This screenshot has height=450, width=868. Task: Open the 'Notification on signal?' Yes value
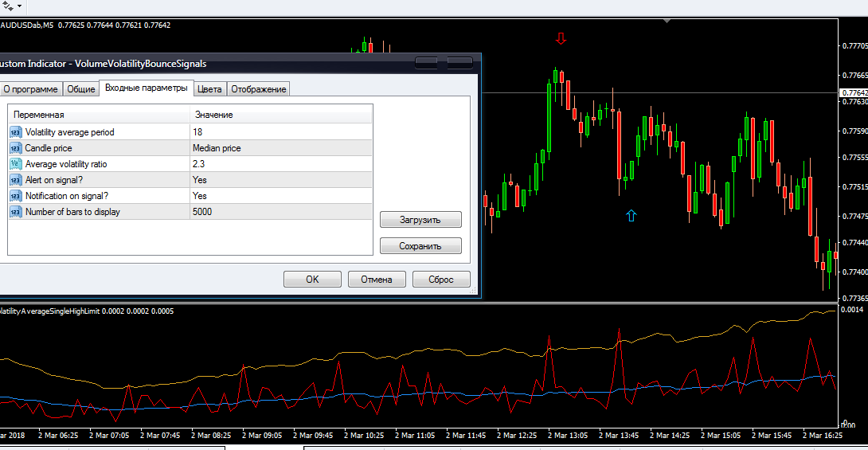(x=281, y=196)
